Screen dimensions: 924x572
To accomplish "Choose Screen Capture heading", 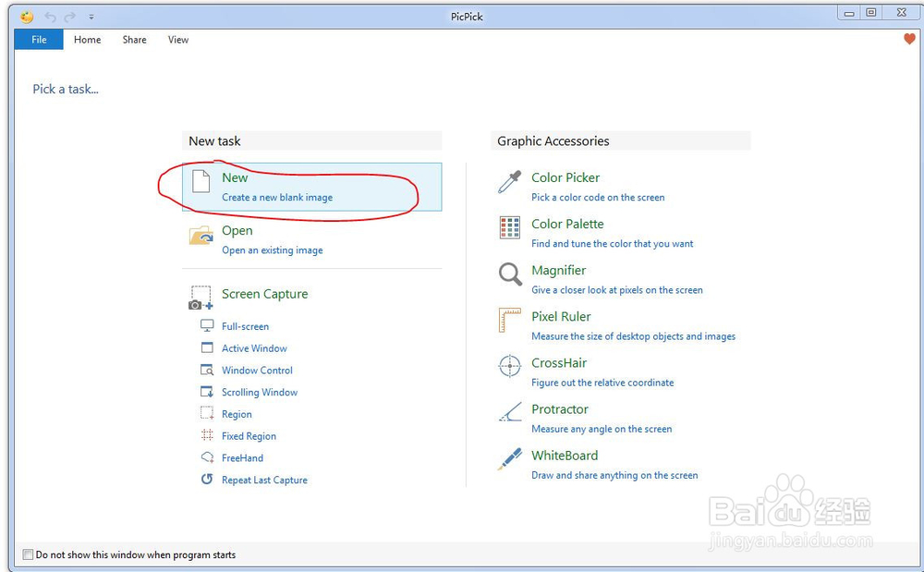I will coord(264,294).
